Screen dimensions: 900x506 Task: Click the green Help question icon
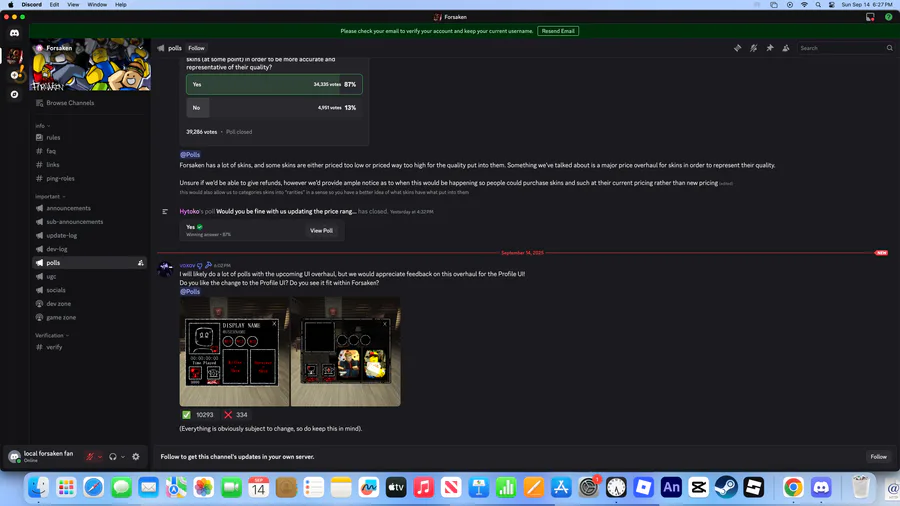coord(889,17)
